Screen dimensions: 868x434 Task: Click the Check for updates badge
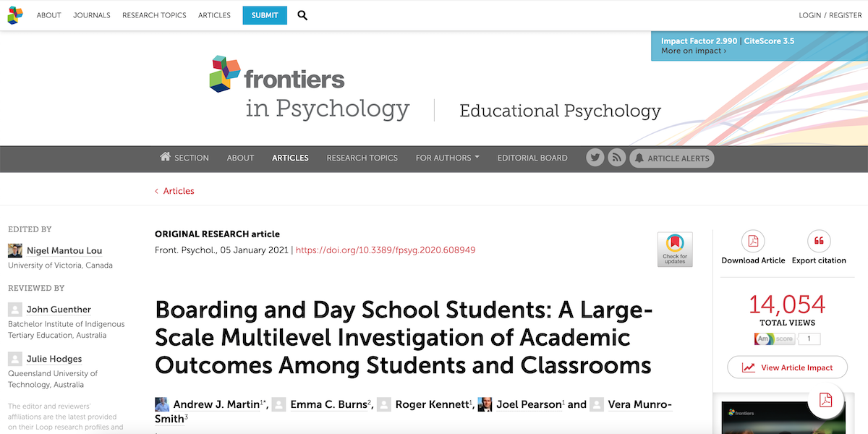[675, 249]
